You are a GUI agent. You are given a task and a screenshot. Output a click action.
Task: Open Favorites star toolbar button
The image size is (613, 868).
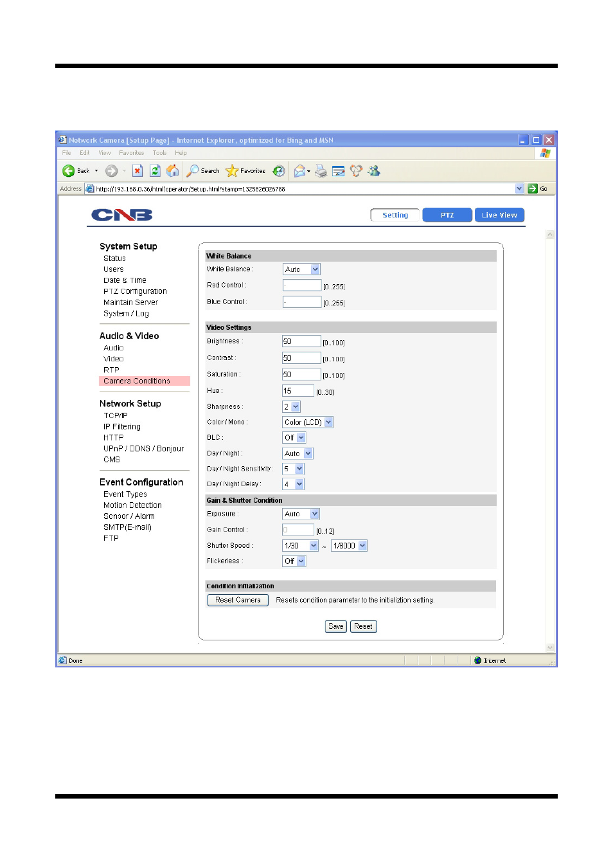pyautogui.click(x=245, y=171)
